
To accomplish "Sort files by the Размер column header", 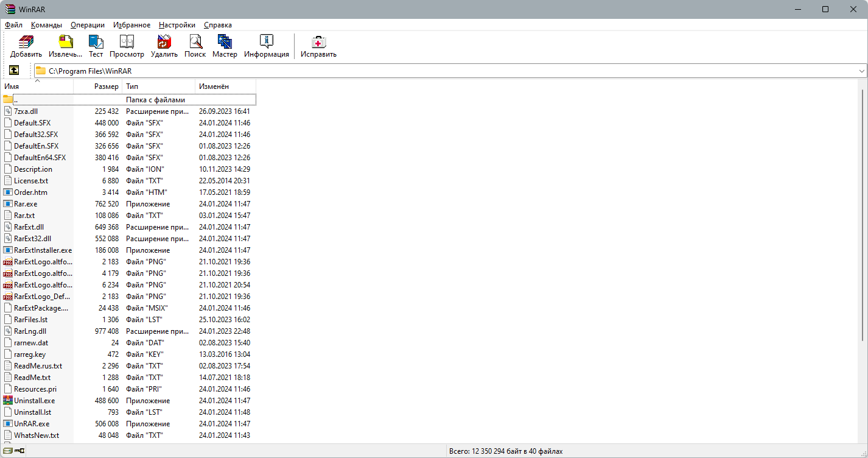I will (x=98, y=86).
